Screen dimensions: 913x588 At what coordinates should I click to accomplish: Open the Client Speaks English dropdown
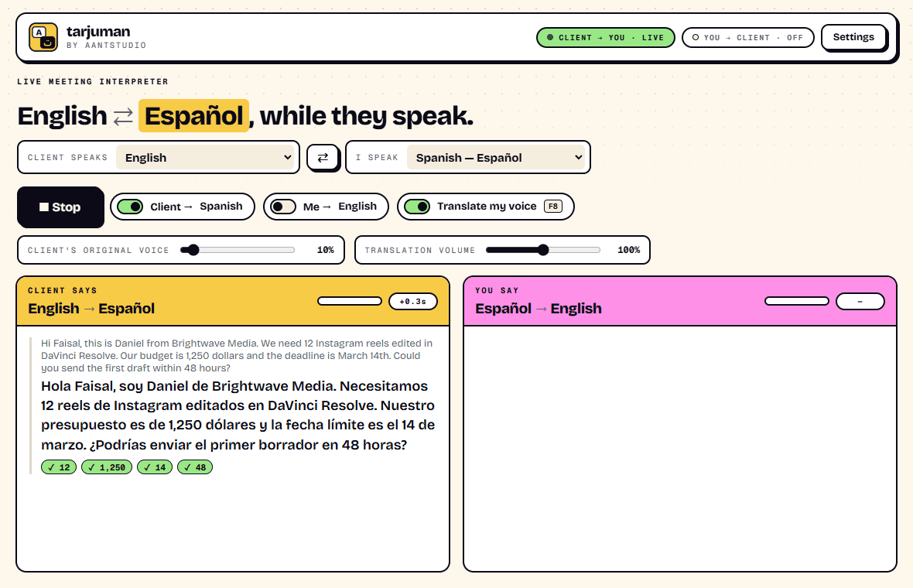[x=205, y=158]
